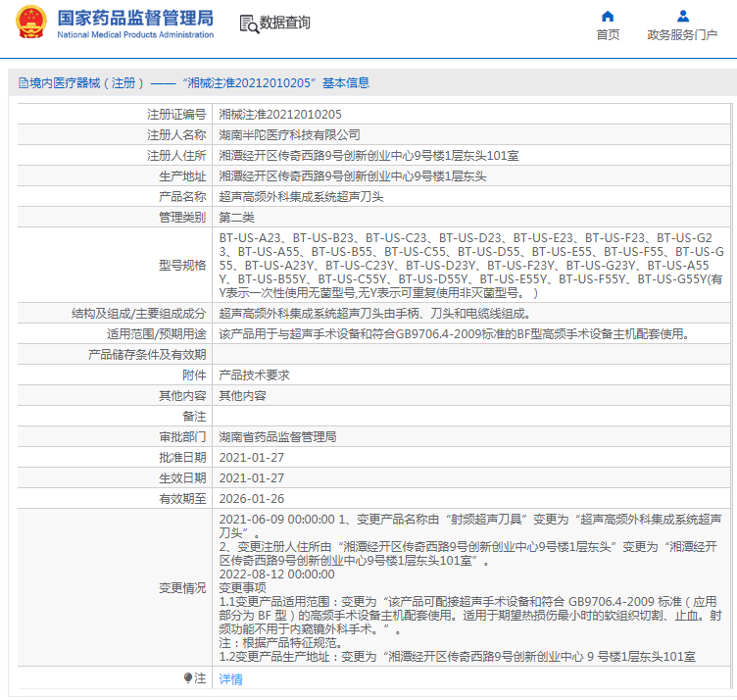
Task: Click the 附件 row label
Action: point(195,375)
